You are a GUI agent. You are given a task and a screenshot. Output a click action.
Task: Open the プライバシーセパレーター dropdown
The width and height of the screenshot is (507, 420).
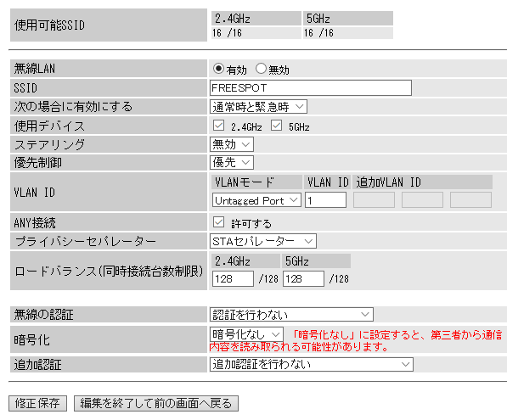pyautogui.click(x=263, y=241)
